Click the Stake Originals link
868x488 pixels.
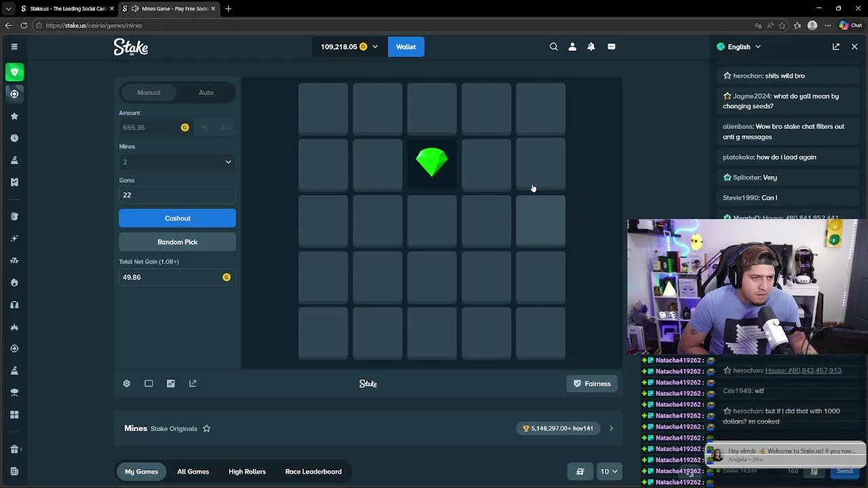pyautogui.click(x=174, y=428)
